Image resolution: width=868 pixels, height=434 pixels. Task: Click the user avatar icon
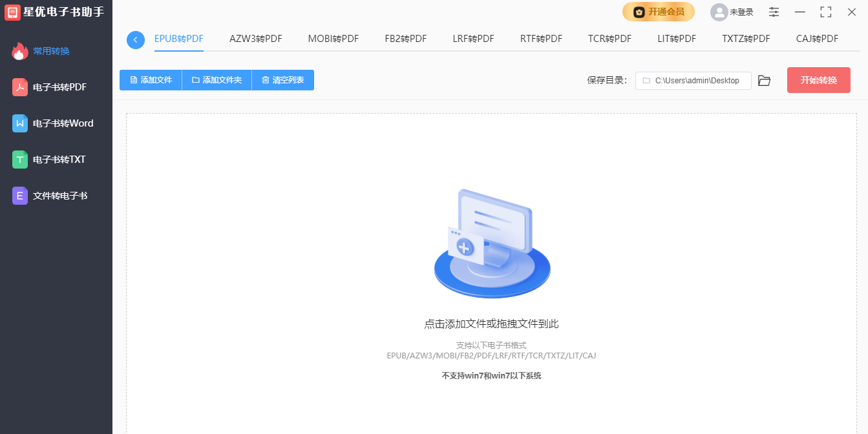click(719, 12)
